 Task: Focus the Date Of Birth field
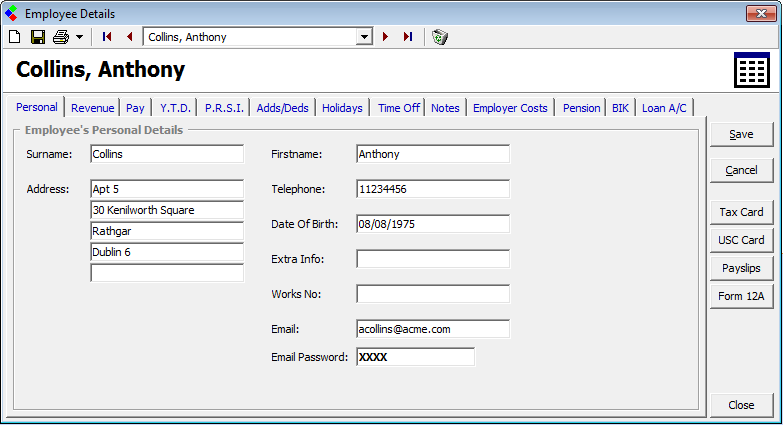(432, 224)
